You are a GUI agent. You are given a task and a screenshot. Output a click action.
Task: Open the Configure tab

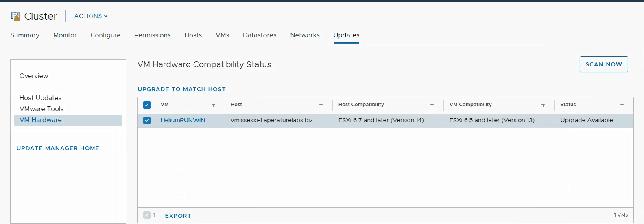(x=105, y=35)
